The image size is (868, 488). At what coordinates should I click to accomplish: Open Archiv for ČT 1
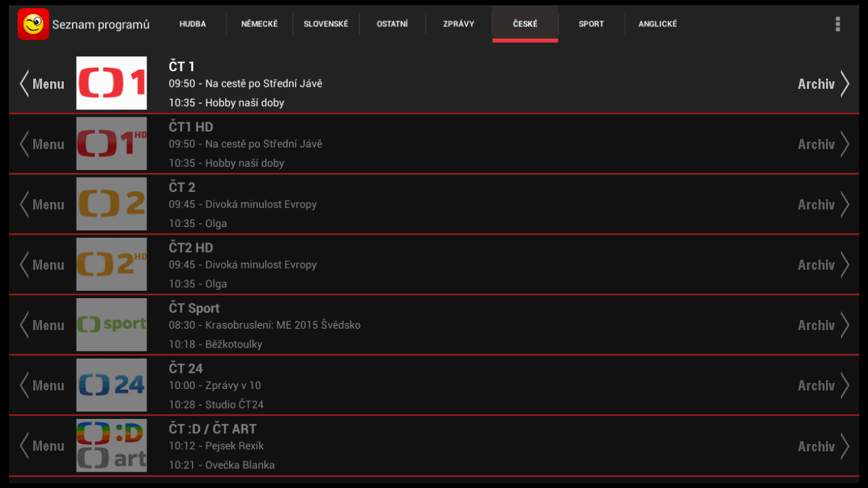click(823, 84)
